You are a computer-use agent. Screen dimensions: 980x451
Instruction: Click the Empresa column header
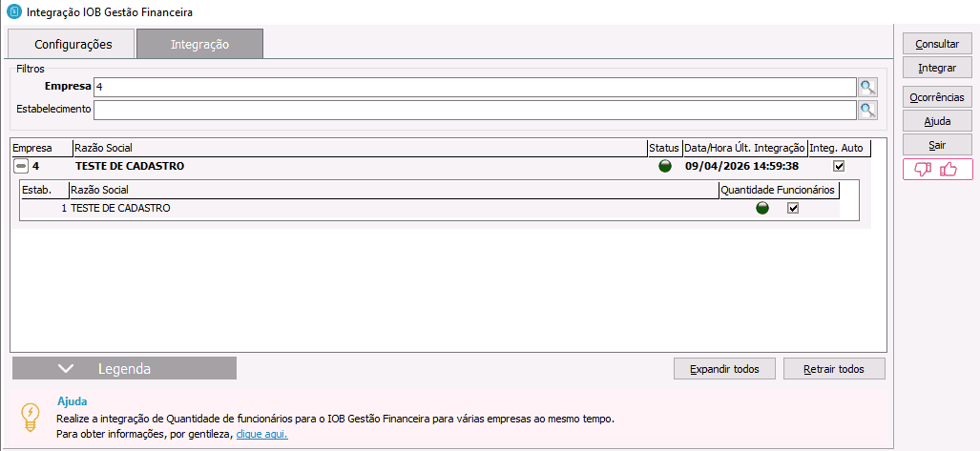click(41, 148)
